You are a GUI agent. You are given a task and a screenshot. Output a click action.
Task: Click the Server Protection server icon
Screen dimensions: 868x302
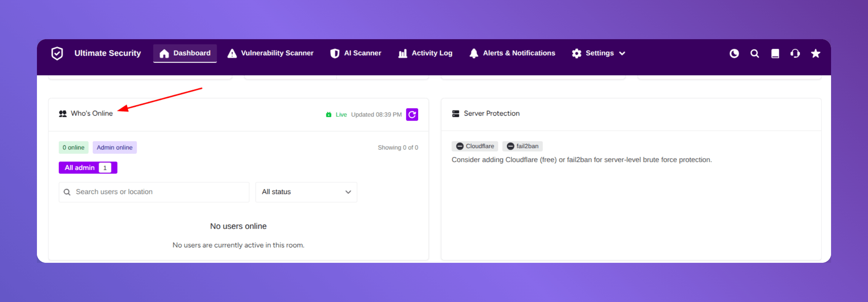click(456, 114)
